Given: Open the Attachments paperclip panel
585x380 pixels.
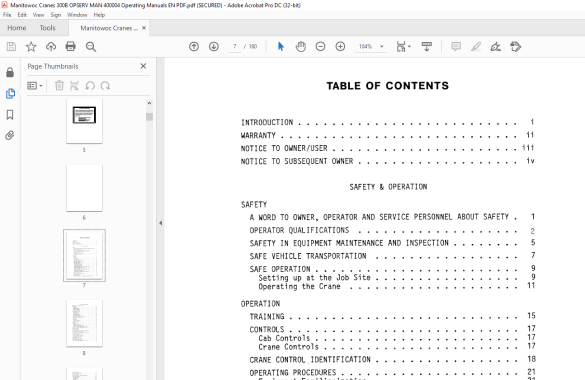Looking at the screenshot, I should tap(10, 135).
